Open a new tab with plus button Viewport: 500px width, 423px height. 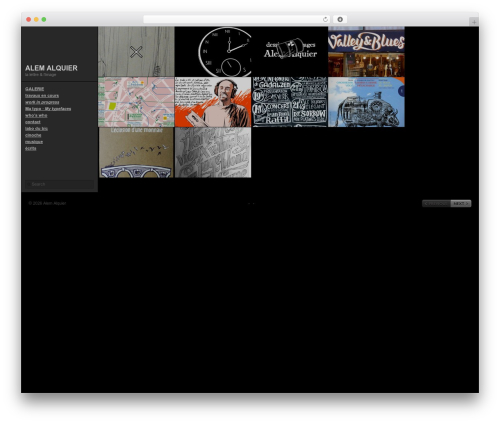(474, 22)
